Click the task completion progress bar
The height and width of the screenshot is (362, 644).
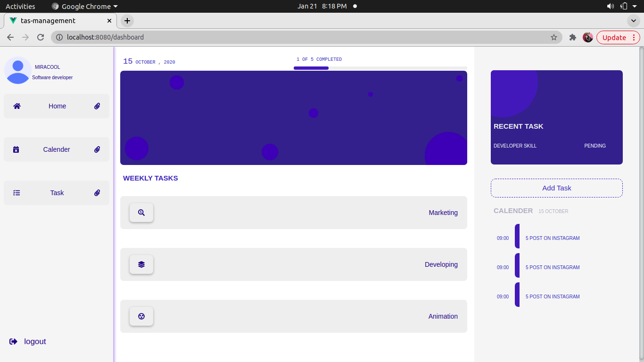point(380,68)
